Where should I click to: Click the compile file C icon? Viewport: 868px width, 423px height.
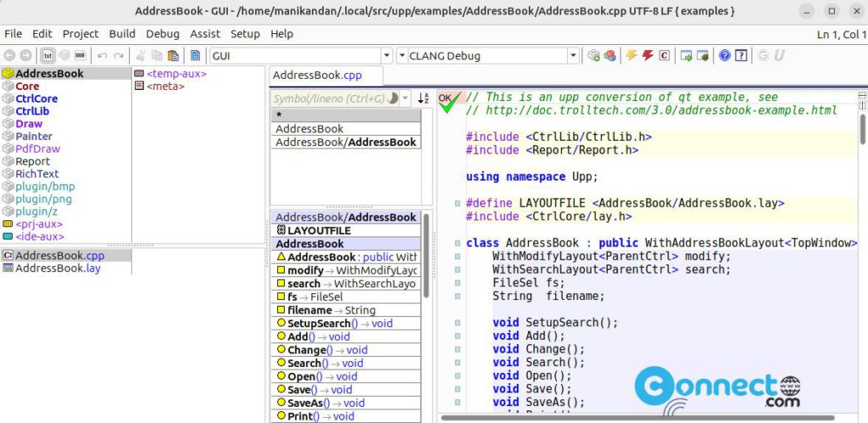click(x=665, y=55)
